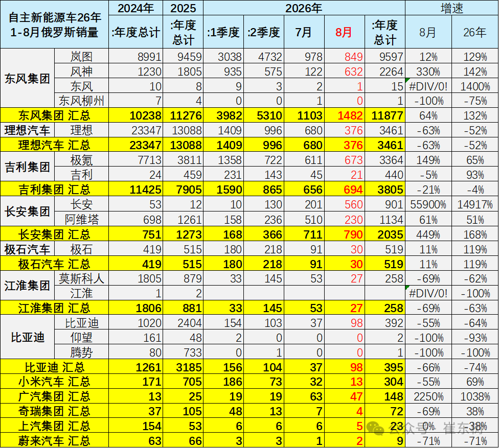Select the 腾势 brand cell
The width and height of the screenshot is (499, 448).
click(x=81, y=352)
